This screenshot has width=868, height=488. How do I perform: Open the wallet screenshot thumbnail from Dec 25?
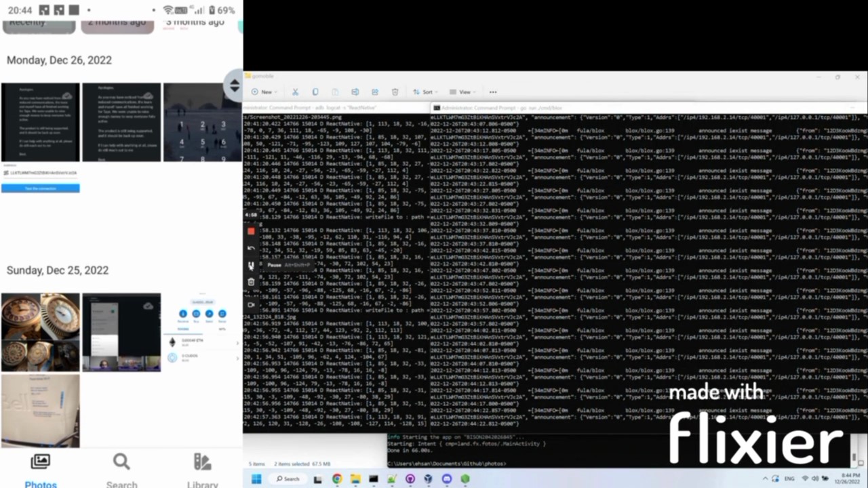point(203,332)
